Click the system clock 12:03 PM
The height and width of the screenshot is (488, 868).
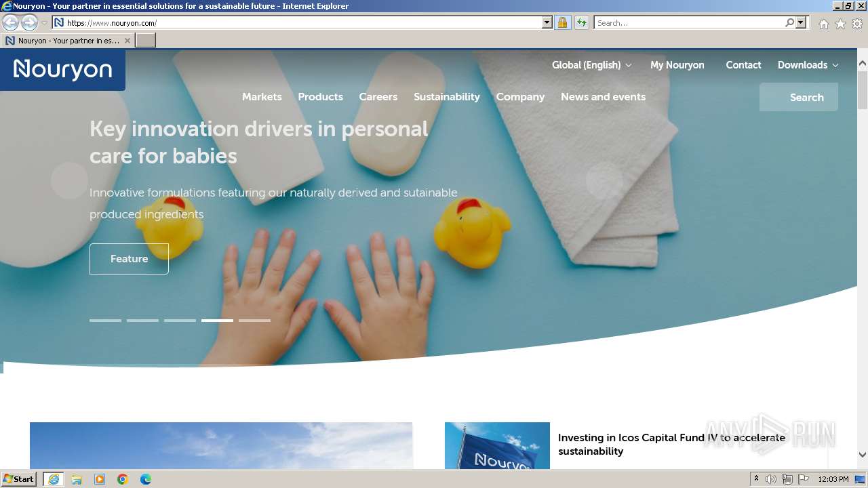coord(833,479)
